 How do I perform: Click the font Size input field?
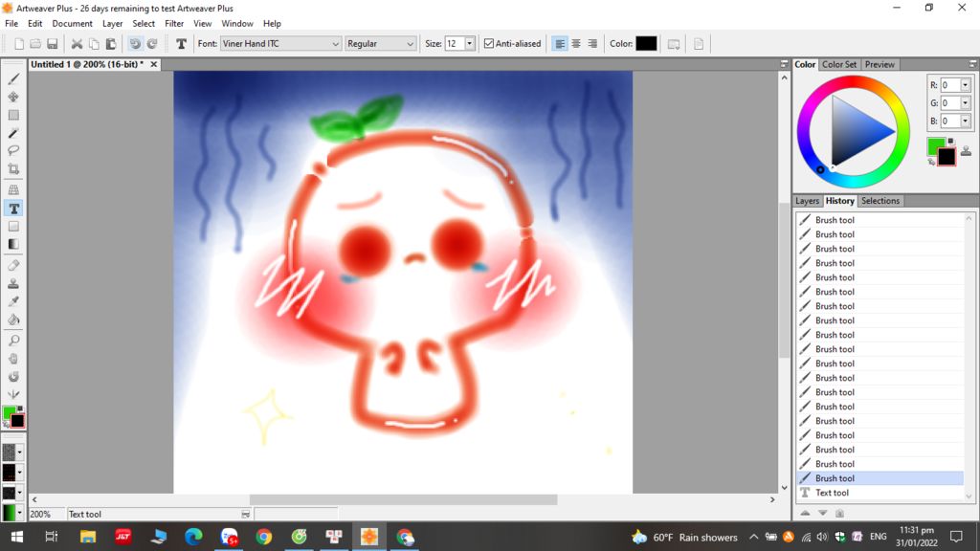click(455, 44)
